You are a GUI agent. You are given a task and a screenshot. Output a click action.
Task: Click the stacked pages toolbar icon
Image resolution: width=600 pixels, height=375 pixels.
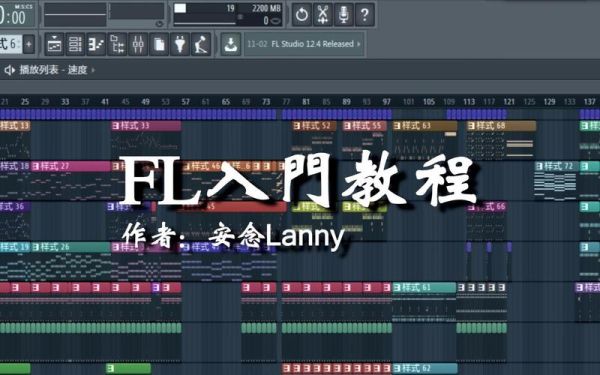pyautogui.click(x=159, y=44)
